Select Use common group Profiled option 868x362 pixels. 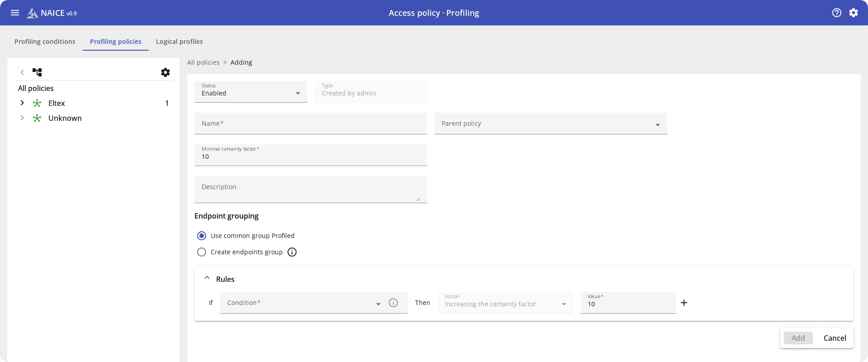click(202, 236)
